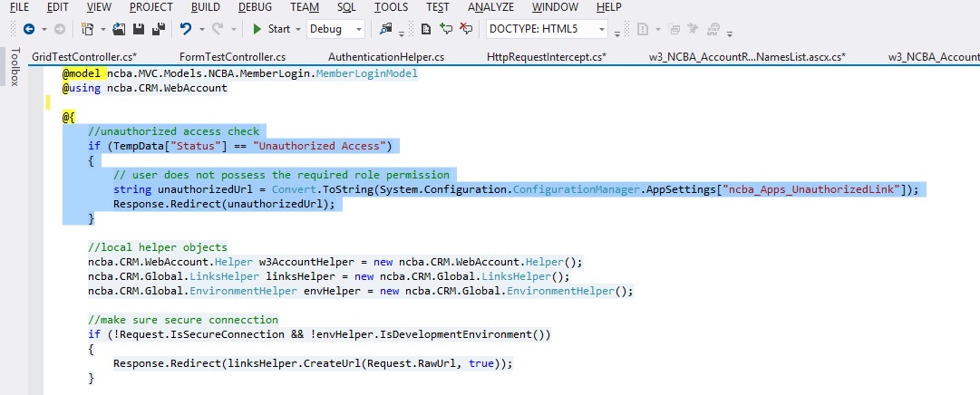
Task: Switch to HttpRequestIntercept.cs* tab
Action: (x=547, y=57)
